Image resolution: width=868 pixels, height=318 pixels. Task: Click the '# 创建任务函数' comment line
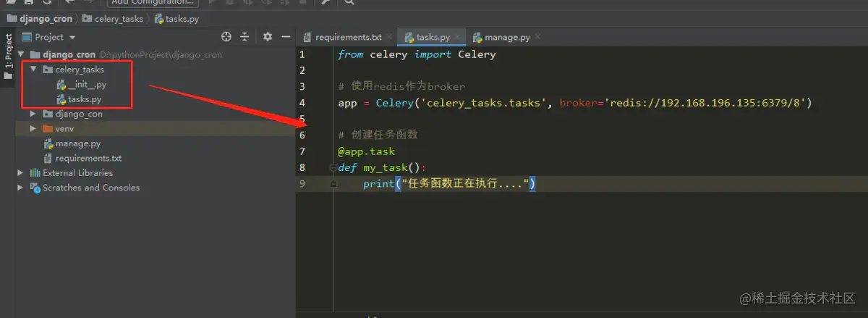tap(378, 135)
